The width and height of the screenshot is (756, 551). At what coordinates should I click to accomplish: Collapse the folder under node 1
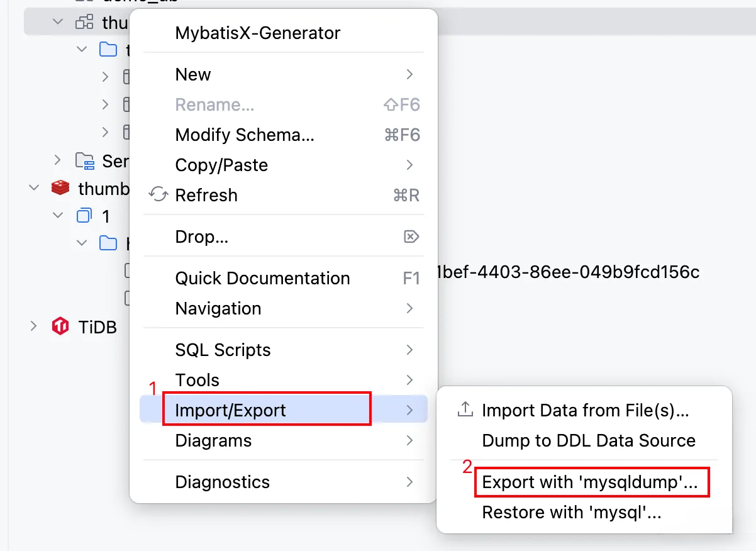[x=82, y=243]
